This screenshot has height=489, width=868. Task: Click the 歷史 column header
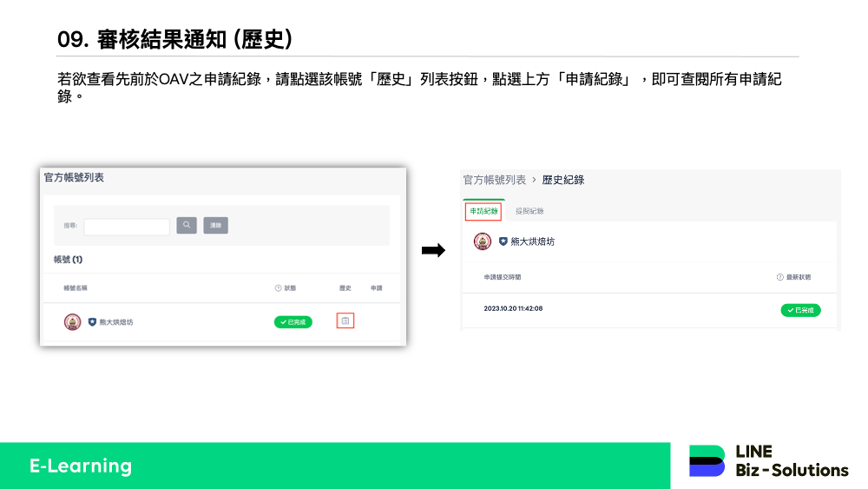(345, 288)
